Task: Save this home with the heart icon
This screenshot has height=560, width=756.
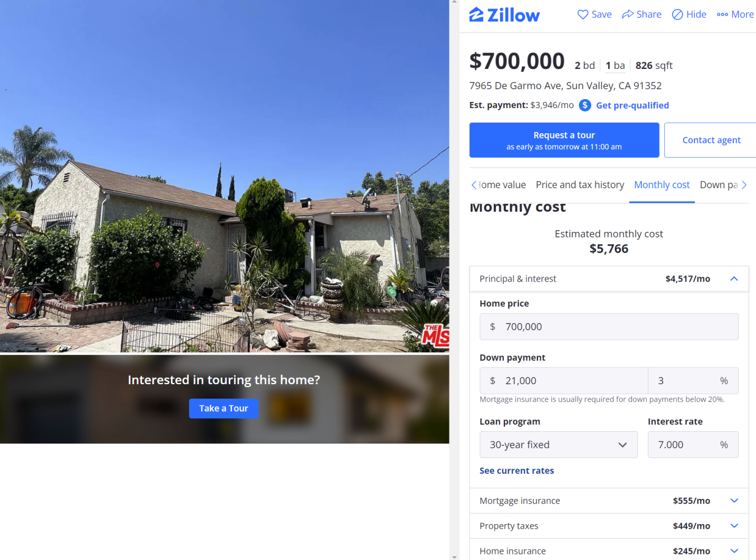Action: (583, 15)
